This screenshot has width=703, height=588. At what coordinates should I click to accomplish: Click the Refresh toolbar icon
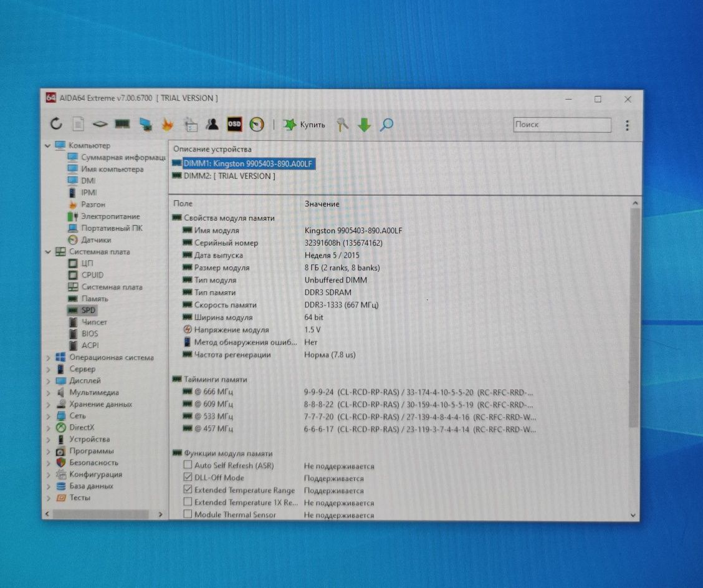tap(56, 124)
